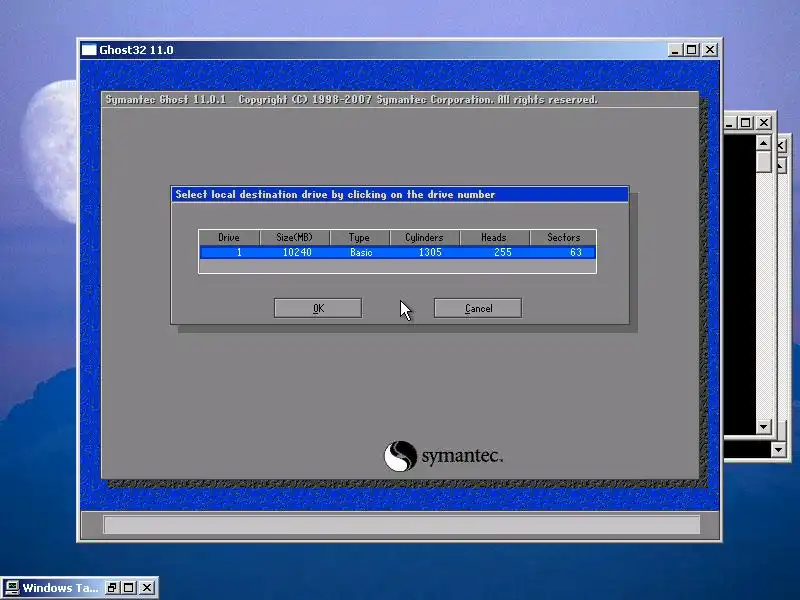Click the 255 heads value
Image resolution: width=800 pixels, height=600 pixels.
tap(503, 252)
